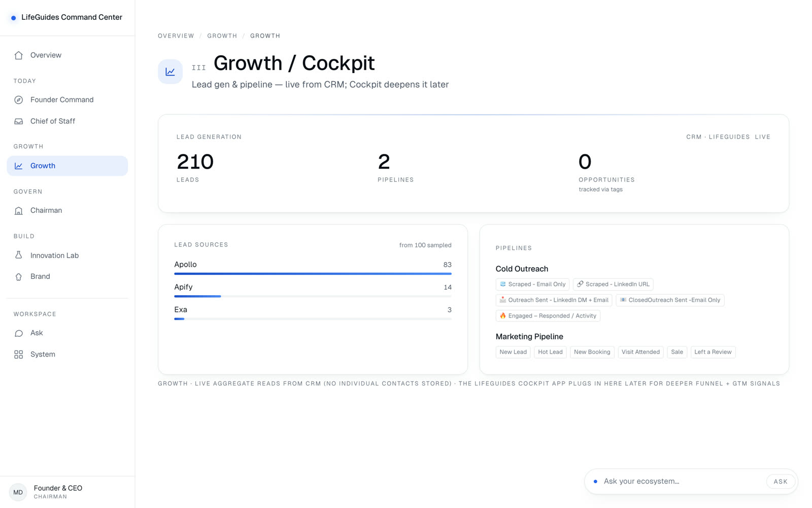
Task: Click the Scraped - Email Only tag
Action: coord(532,284)
